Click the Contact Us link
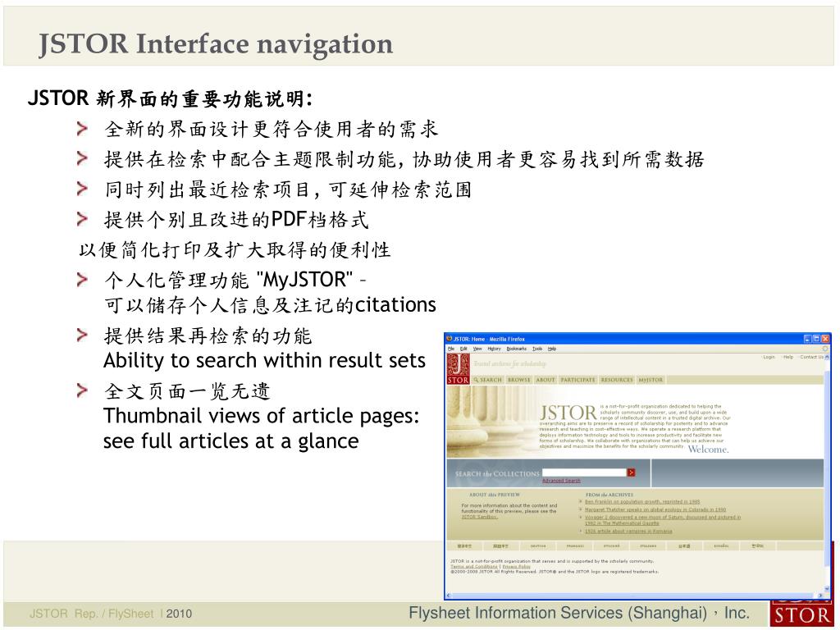 tap(811, 357)
